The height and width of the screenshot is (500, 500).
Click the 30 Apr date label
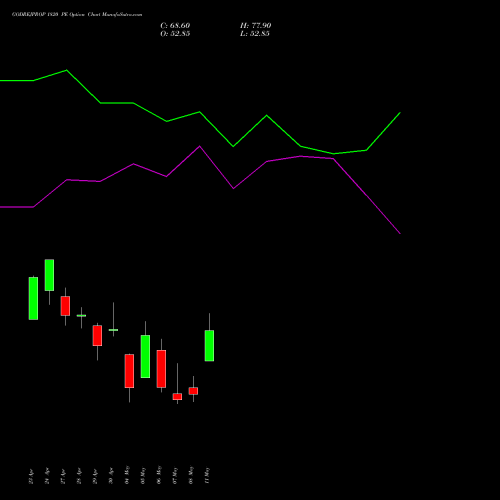click(111, 477)
